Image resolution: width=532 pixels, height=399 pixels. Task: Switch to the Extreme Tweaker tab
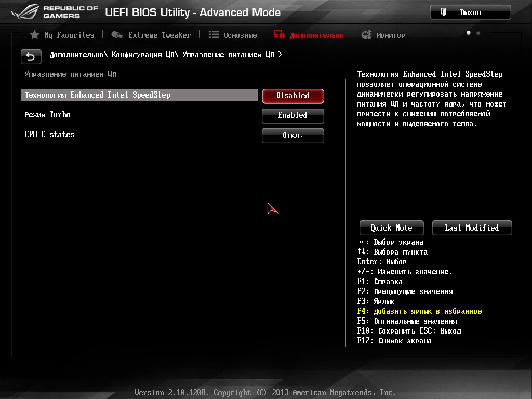click(151, 35)
